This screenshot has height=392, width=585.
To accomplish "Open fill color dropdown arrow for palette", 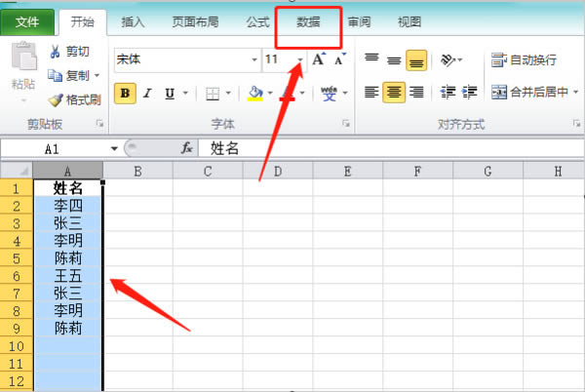I will (270, 94).
